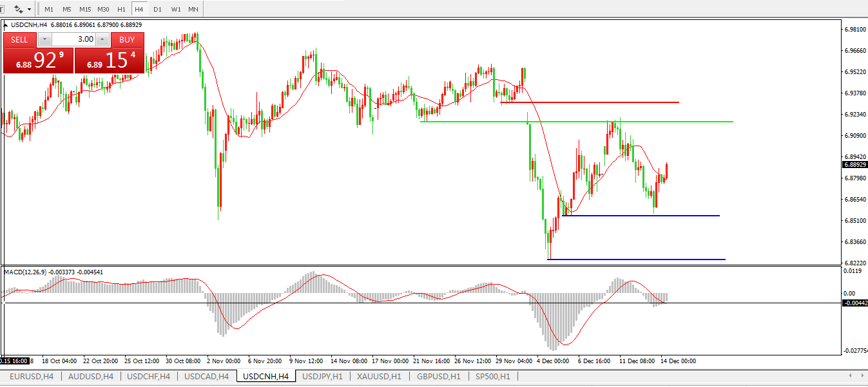This screenshot has height=387, width=868.
Task: Decrease lot volume with the down arrow
Action: [44, 39]
